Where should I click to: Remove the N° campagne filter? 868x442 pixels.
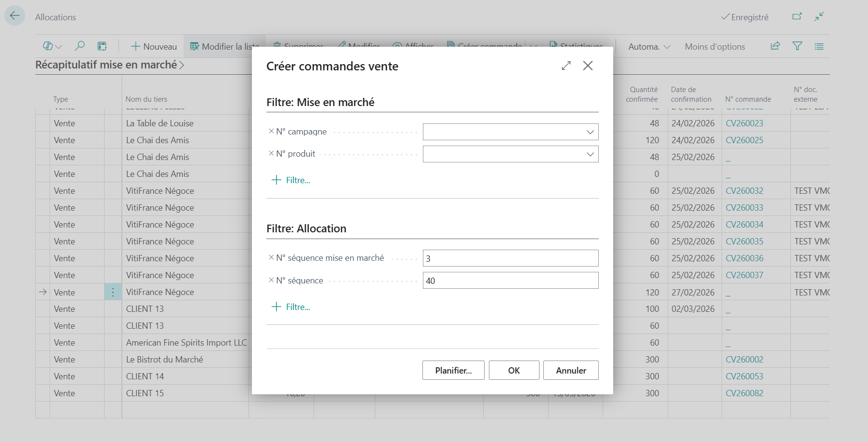(271, 131)
